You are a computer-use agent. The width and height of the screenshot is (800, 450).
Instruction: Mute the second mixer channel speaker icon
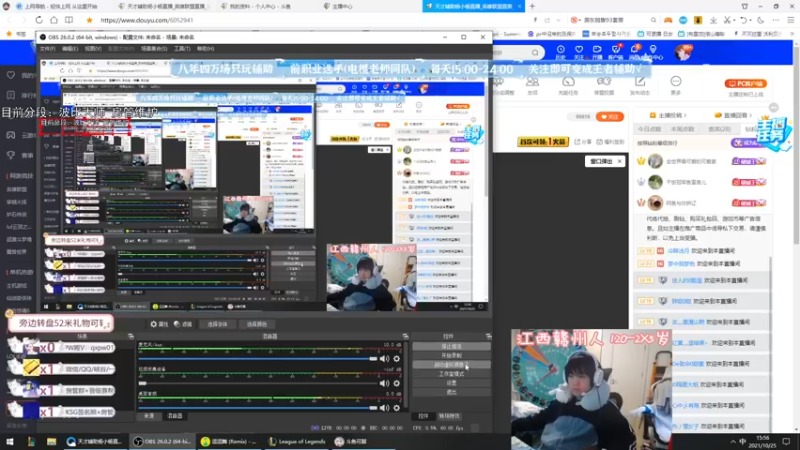pos(384,383)
